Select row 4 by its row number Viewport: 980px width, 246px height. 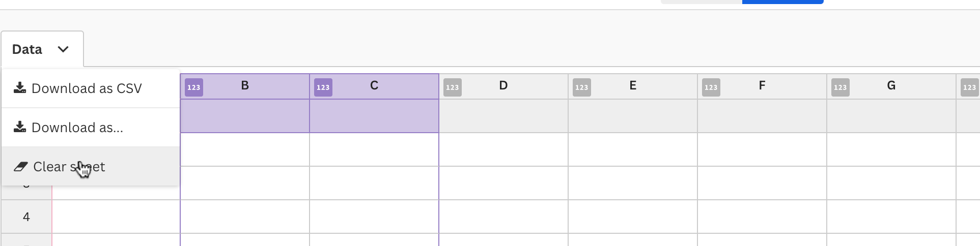click(x=26, y=217)
